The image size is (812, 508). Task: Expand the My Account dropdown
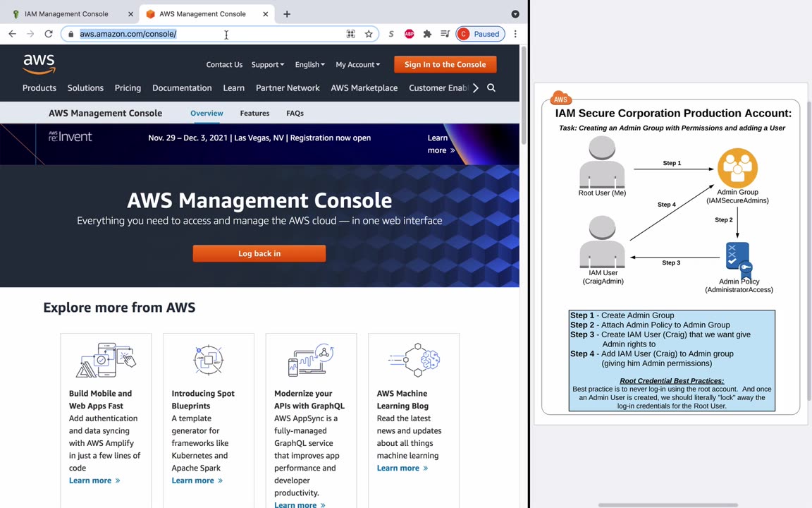358,64
